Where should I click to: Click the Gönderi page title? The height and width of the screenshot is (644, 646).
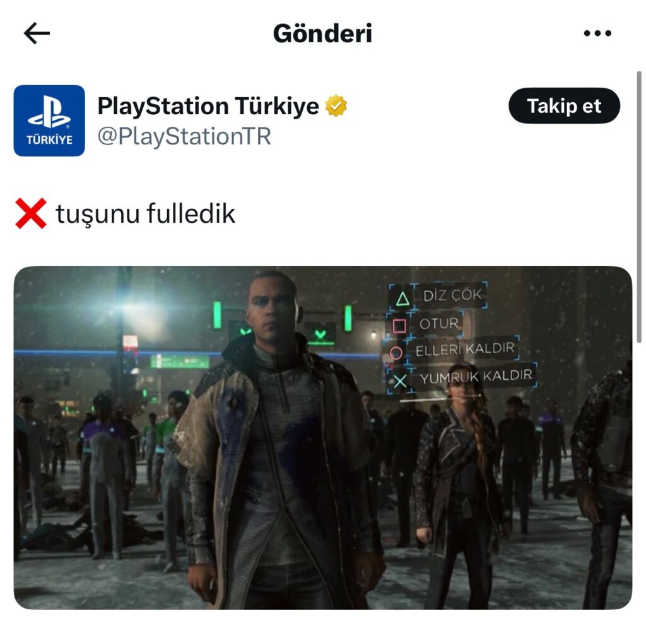click(x=322, y=33)
